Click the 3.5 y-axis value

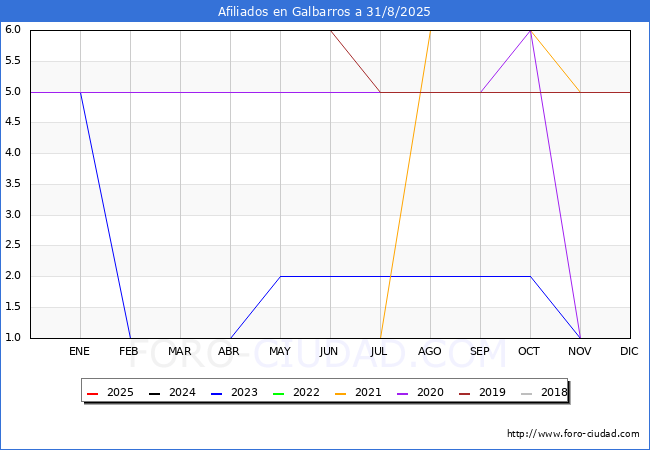(x=13, y=184)
